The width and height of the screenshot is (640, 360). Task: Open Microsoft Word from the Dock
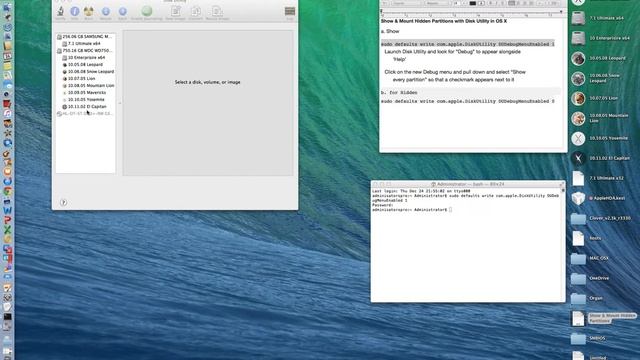(7, 211)
